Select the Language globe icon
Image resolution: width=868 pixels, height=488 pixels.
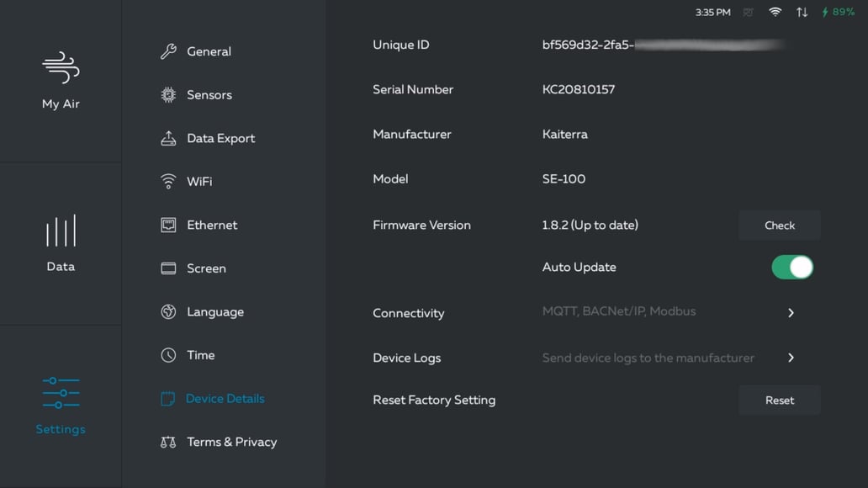[x=168, y=311]
